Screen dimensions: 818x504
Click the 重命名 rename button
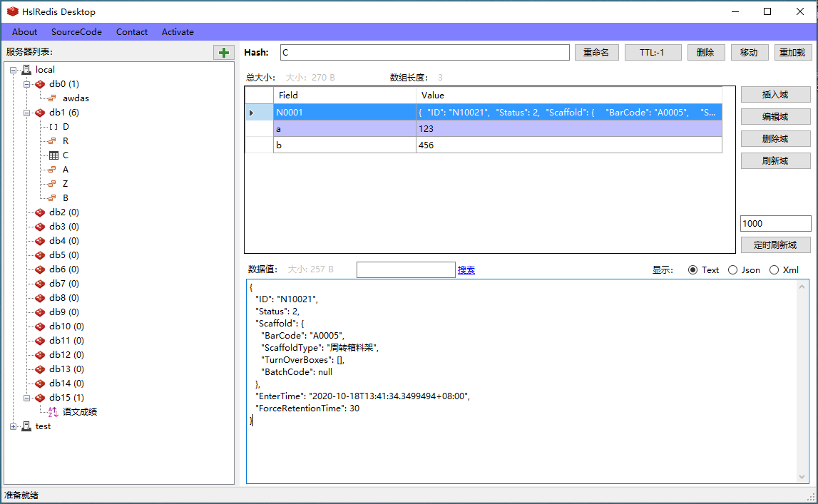point(595,53)
